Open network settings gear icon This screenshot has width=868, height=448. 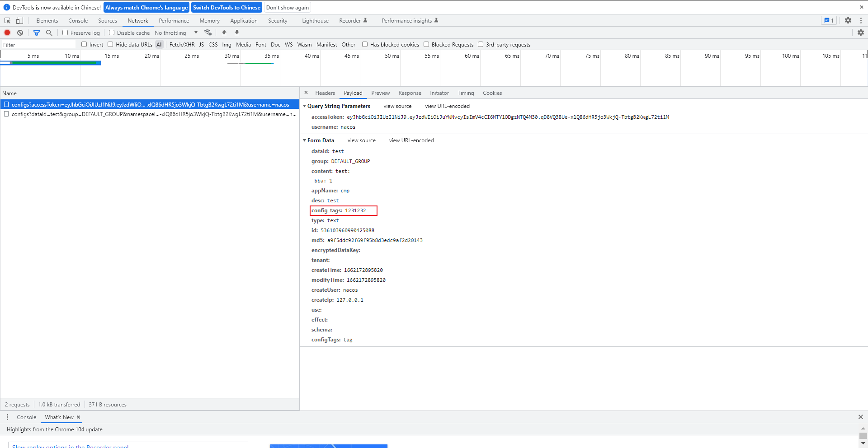click(861, 33)
